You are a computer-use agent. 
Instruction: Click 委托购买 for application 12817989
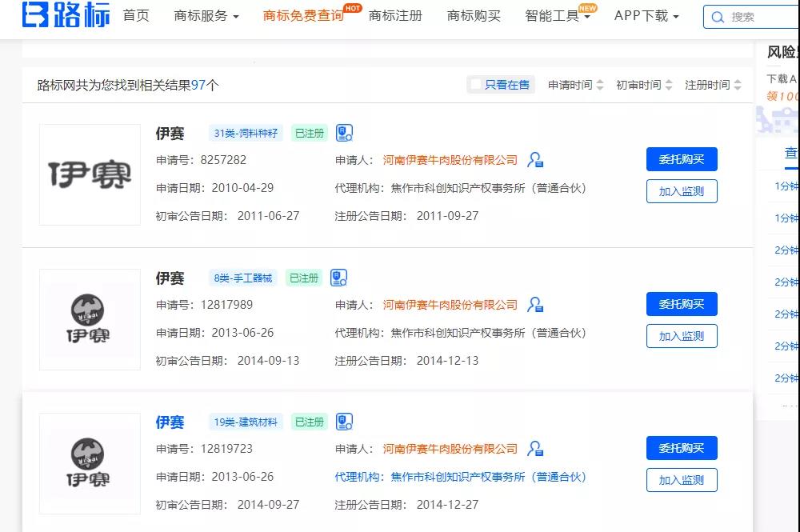pyautogui.click(x=682, y=304)
